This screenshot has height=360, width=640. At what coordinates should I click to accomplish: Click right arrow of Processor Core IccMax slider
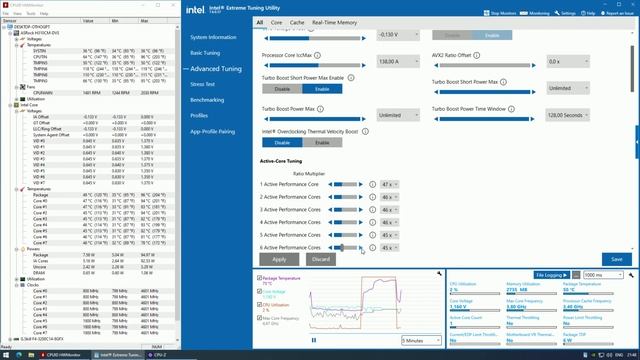(x=364, y=65)
